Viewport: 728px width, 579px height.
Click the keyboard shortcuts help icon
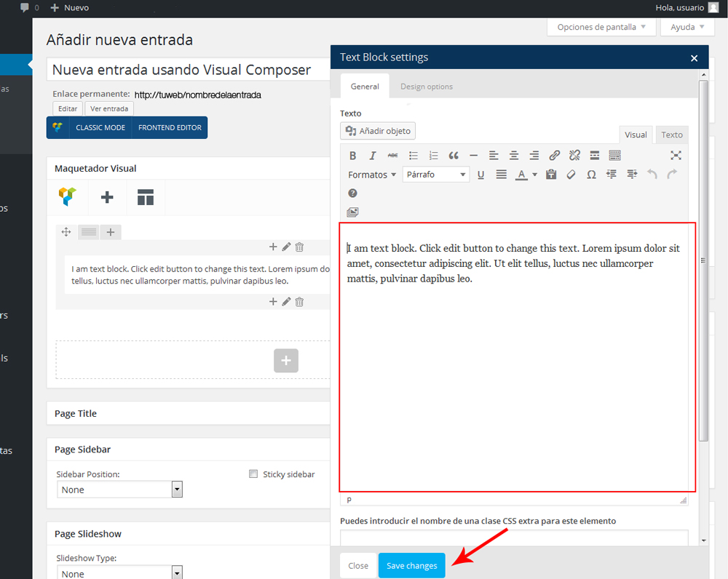click(x=353, y=193)
